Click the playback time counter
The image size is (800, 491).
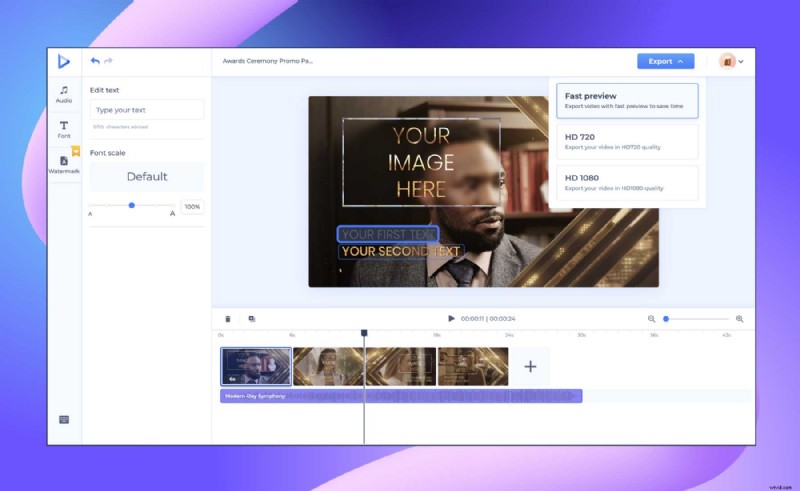click(488, 318)
